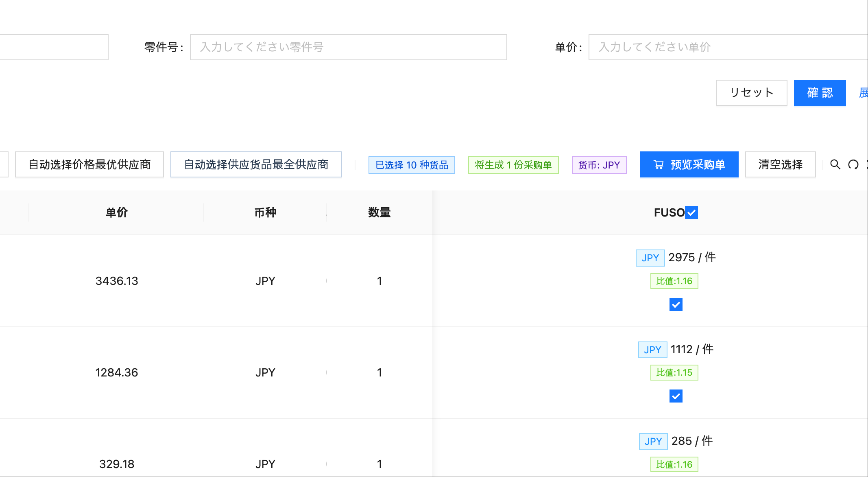
Task: Focus the 零件号 part number input
Action: point(348,47)
